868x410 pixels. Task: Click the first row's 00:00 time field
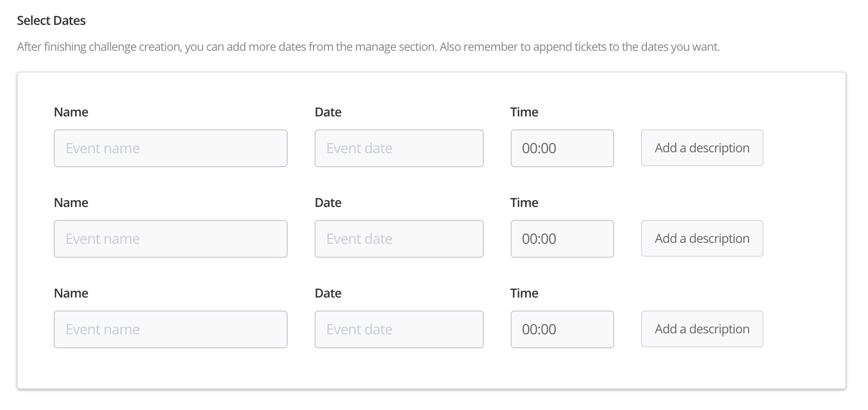click(562, 148)
